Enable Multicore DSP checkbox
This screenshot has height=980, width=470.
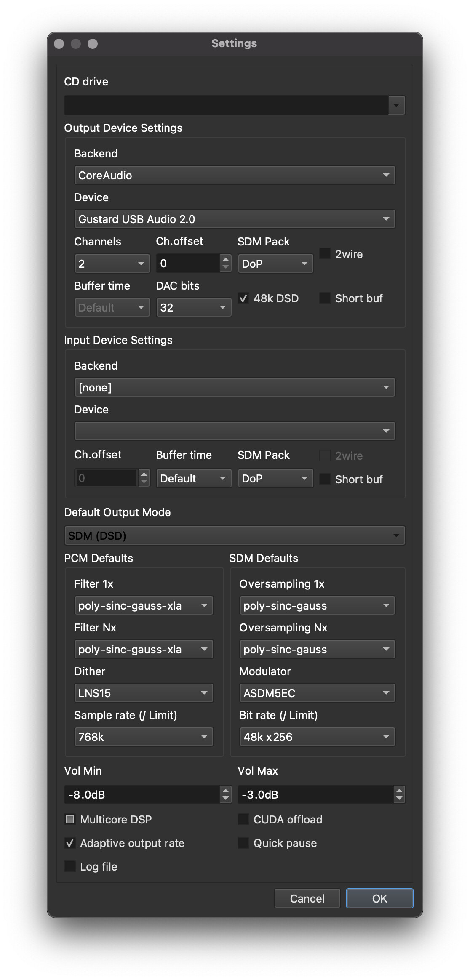click(70, 819)
